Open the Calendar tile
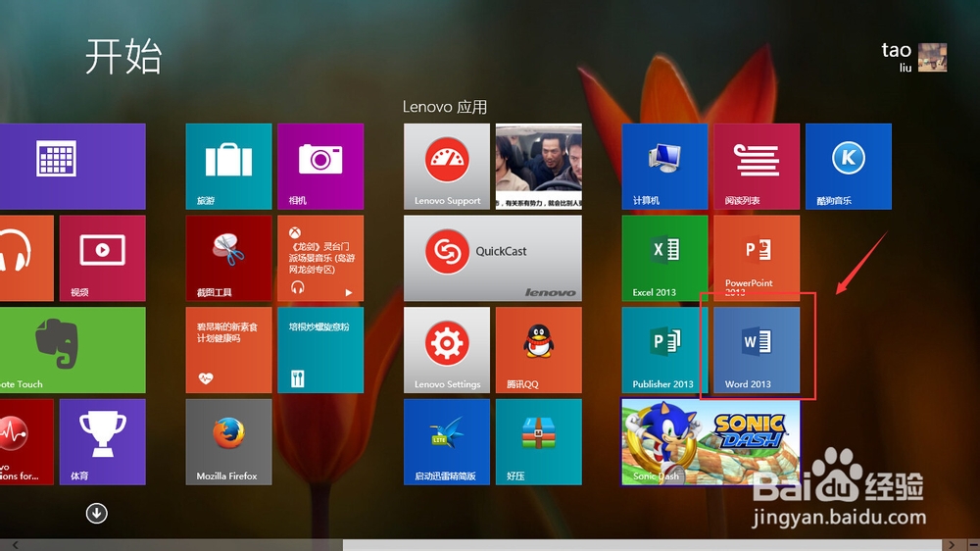This screenshot has height=551, width=980. 73,167
